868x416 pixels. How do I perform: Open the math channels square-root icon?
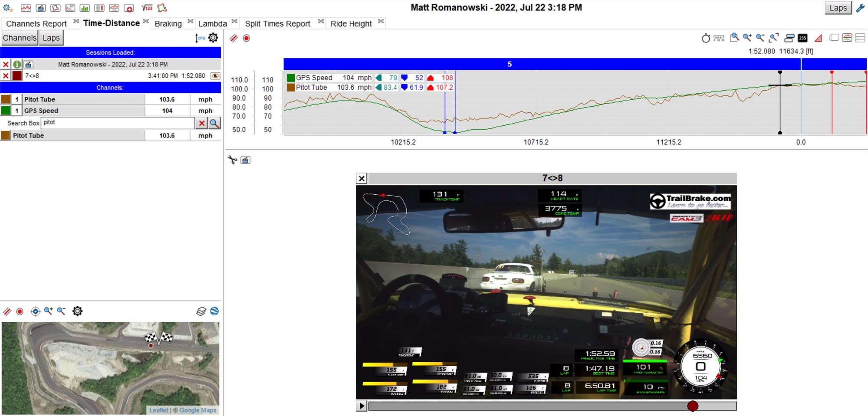[x=147, y=8]
